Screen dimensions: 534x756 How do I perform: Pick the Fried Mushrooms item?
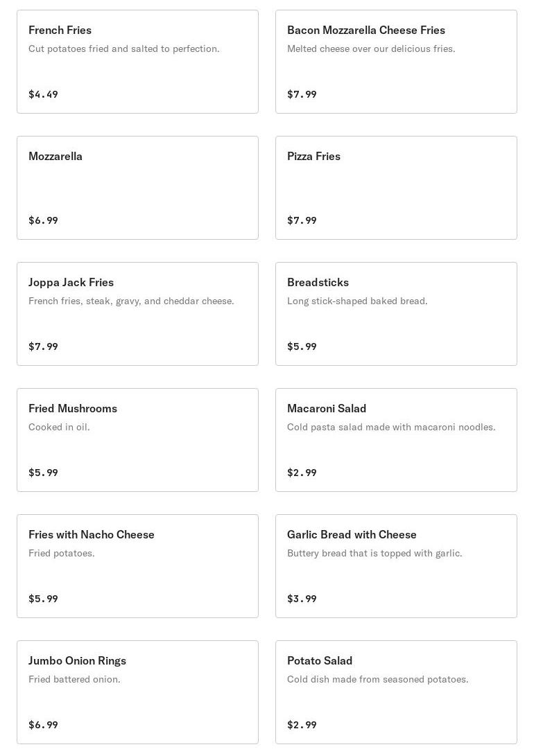point(137,440)
